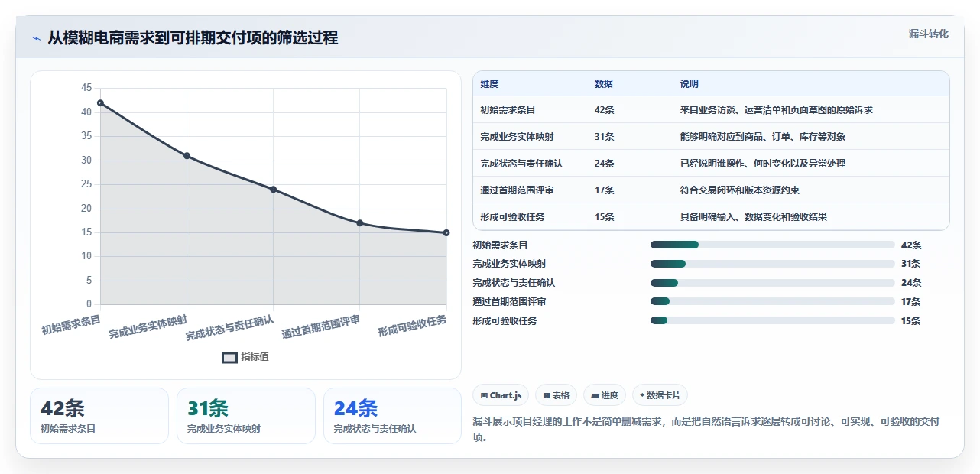Click the 17条 progress bar for 通过首期范围评审
Screen dimensions: 980x474
tap(772, 302)
